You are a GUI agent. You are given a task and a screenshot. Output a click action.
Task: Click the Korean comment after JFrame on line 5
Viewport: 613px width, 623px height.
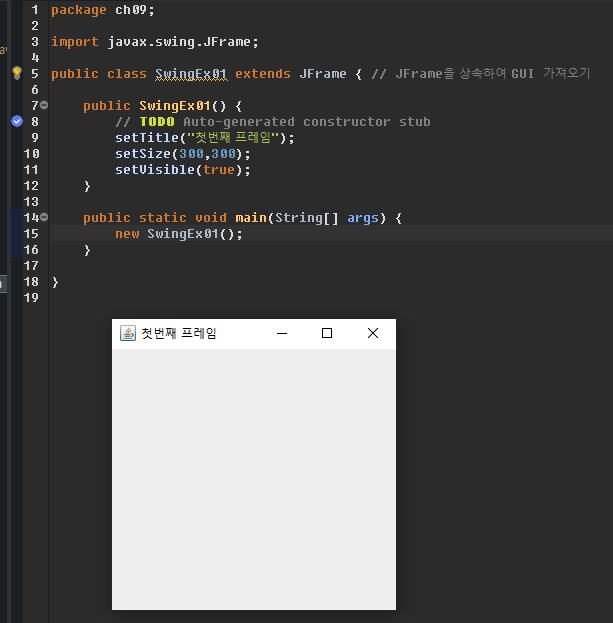481,74
